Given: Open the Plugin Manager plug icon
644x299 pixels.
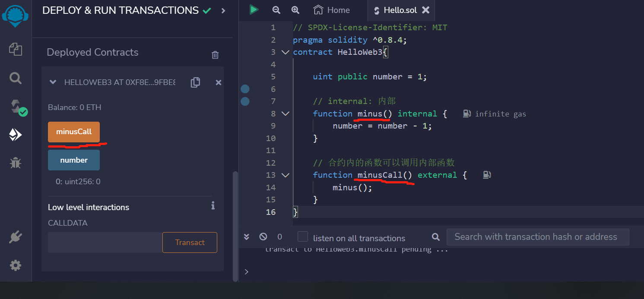Looking at the screenshot, I should (x=16, y=237).
